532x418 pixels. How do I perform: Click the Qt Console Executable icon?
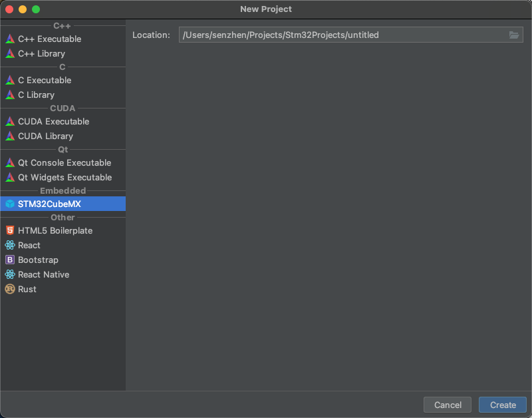10,163
